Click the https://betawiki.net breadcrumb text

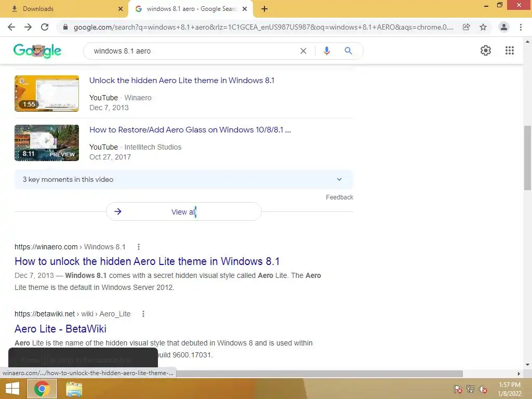point(45,314)
